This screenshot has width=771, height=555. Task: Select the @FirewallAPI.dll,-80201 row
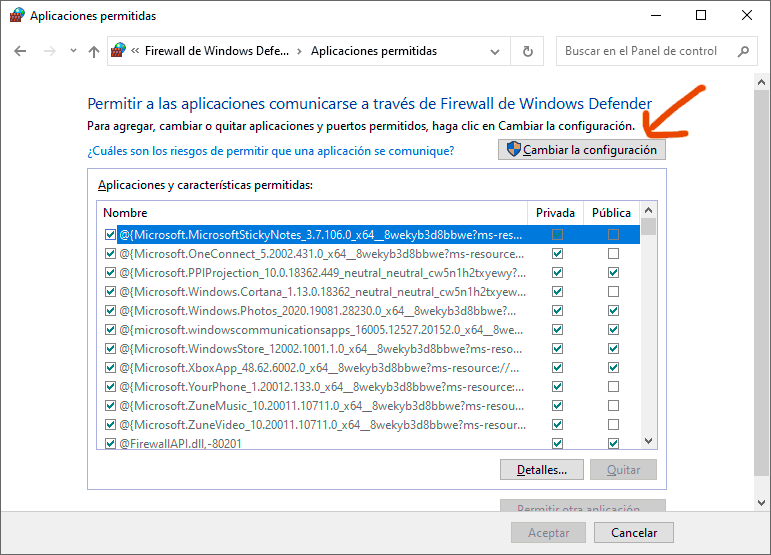369,443
